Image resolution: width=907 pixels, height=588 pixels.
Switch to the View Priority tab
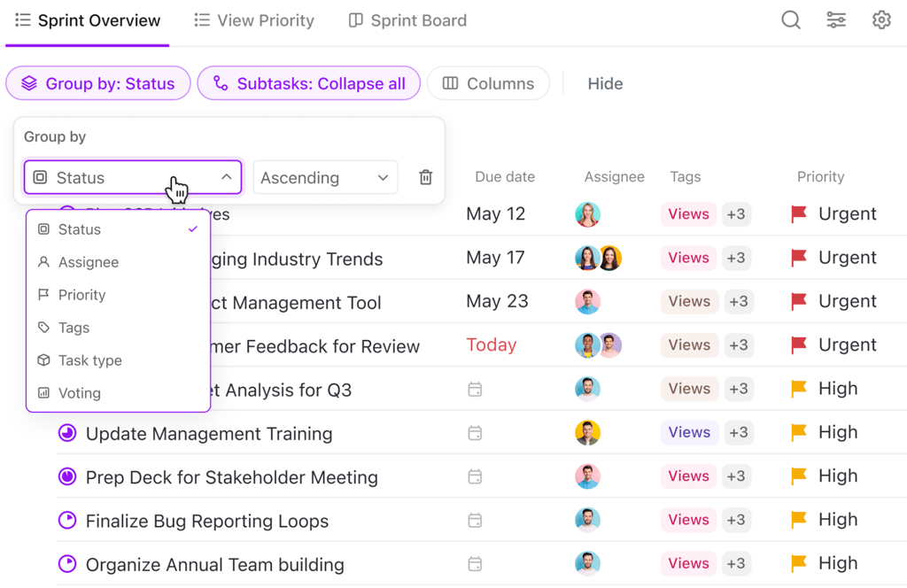(254, 19)
